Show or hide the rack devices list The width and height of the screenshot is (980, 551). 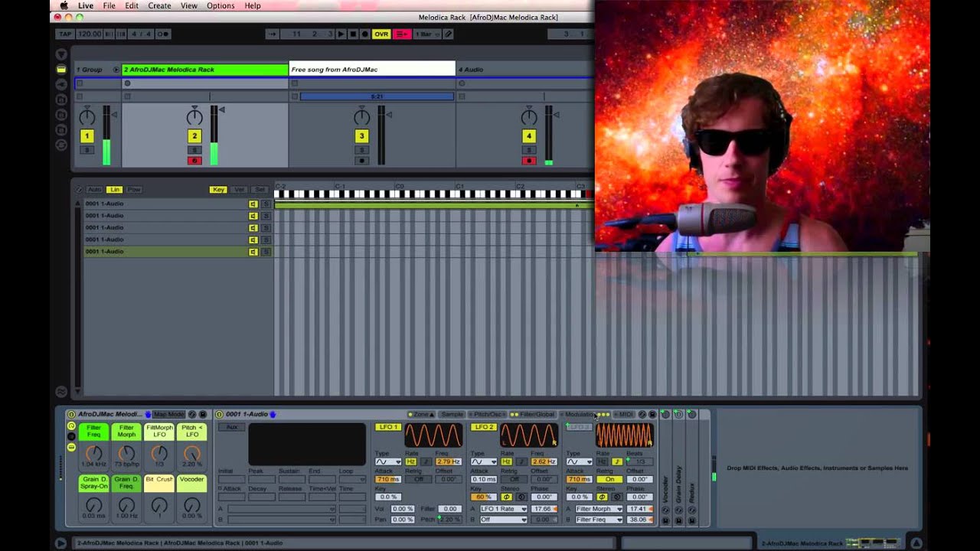pos(71,447)
